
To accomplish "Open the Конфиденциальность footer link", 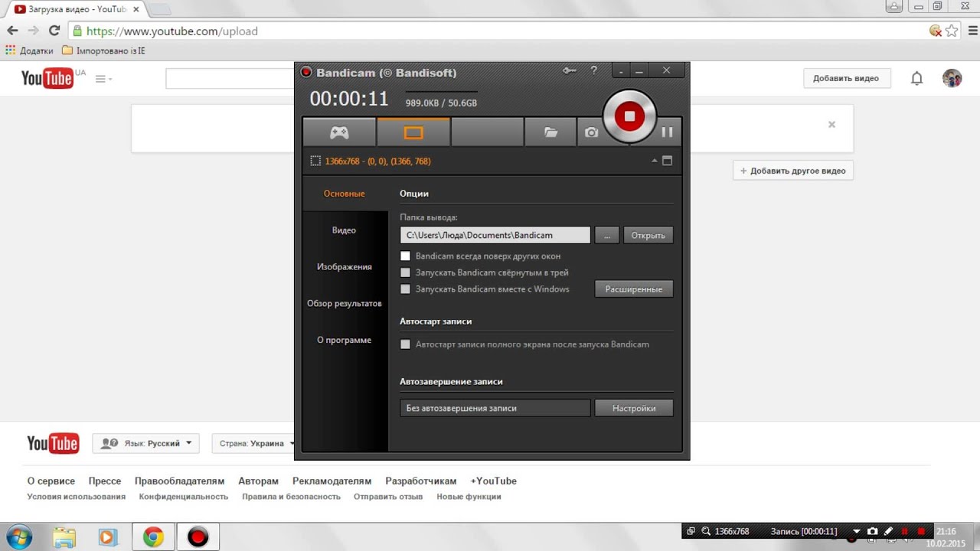I will tap(184, 497).
